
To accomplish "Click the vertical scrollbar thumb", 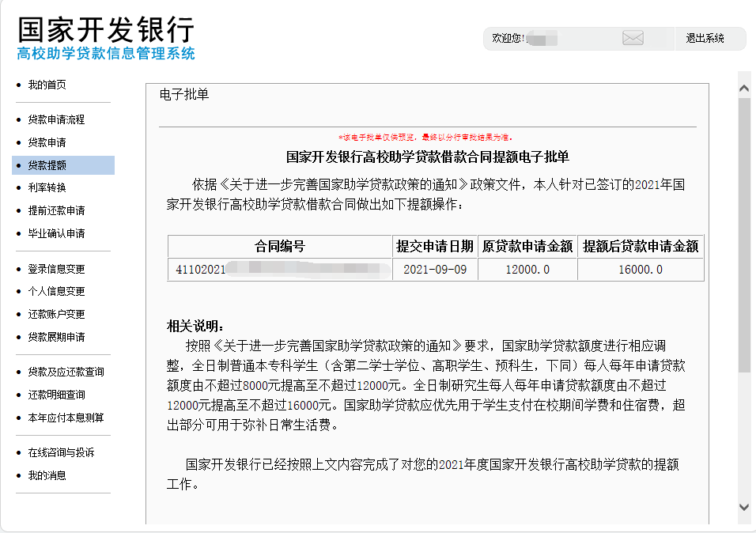I will pyautogui.click(x=744, y=235).
